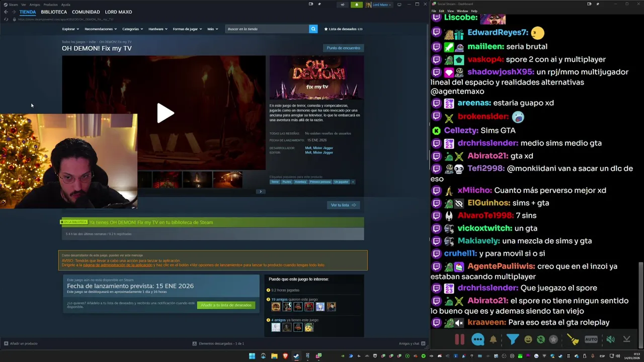The width and height of the screenshot is (644, 362).
Task: Open the Windows Start menu
Action: point(252,356)
